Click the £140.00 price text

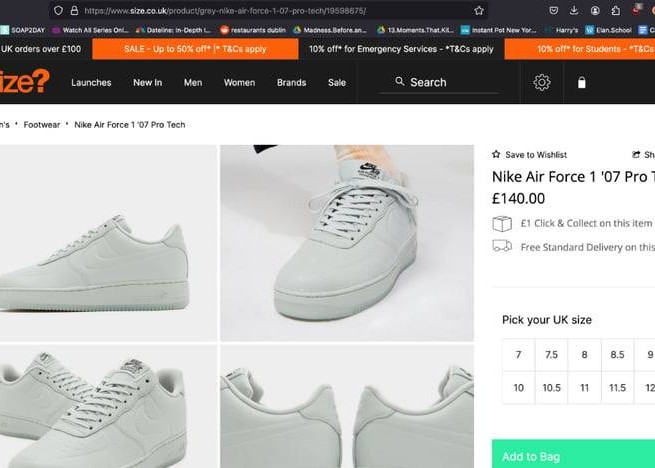point(518,198)
